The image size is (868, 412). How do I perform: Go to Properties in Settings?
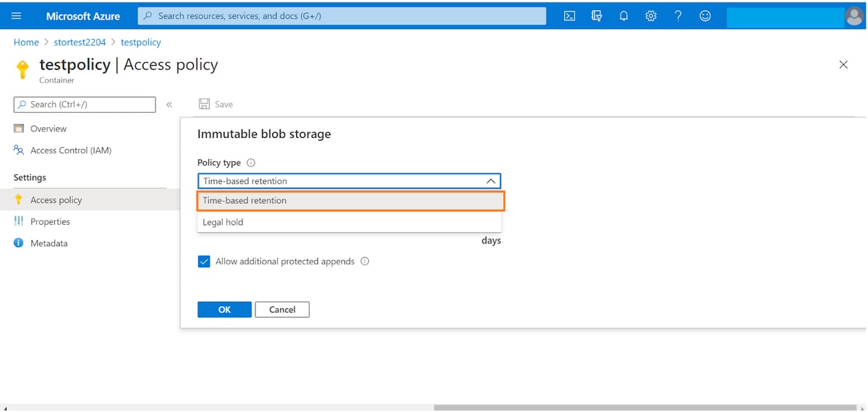pos(50,222)
